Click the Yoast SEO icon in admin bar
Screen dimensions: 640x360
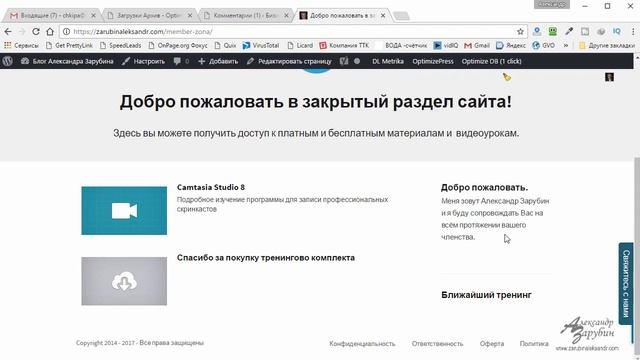pos(344,61)
